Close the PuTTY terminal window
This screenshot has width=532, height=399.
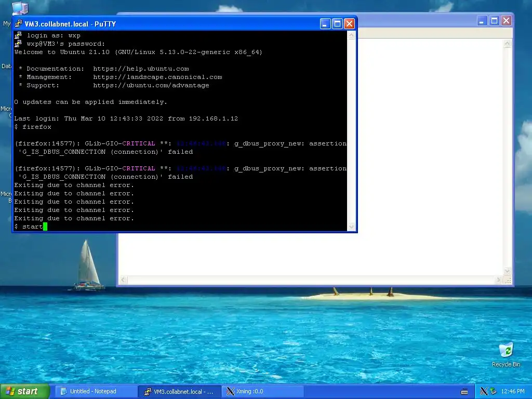349,24
